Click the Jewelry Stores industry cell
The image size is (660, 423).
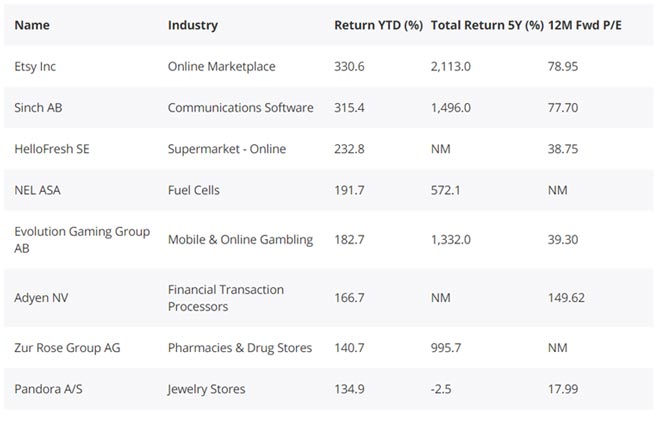tap(206, 389)
